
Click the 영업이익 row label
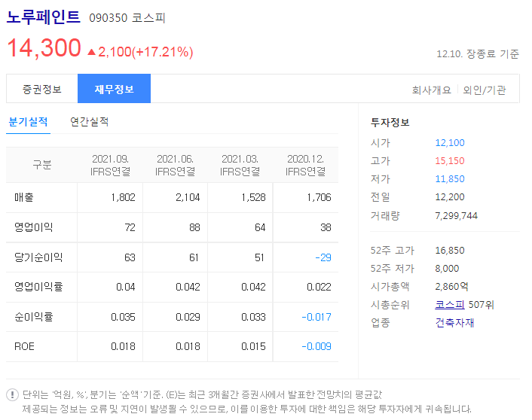pyautogui.click(x=34, y=227)
